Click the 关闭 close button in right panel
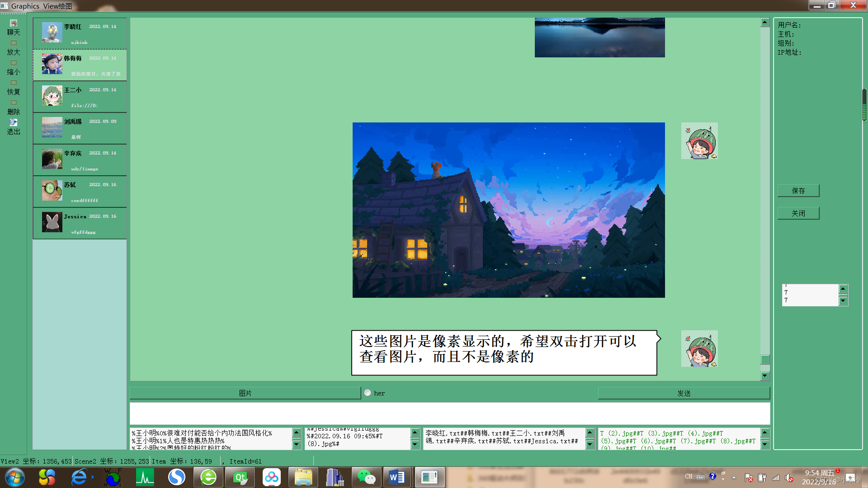The width and height of the screenshot is (868, 488). click(798, 213)
